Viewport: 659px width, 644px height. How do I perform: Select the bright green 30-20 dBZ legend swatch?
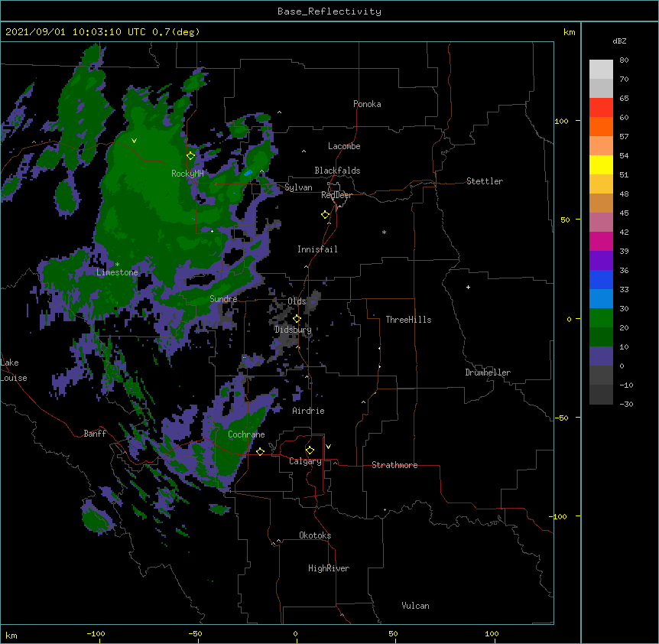tap(601, 318)
